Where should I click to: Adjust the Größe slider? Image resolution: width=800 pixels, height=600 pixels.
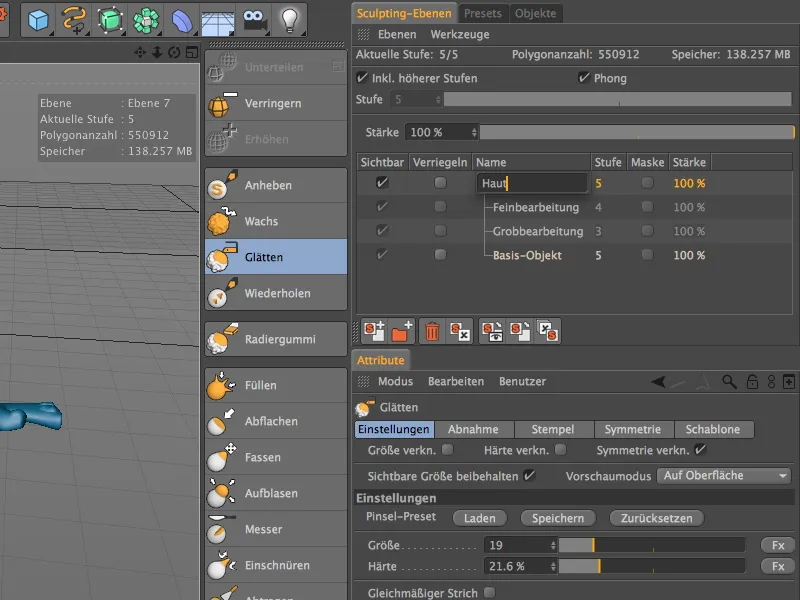(652, 545)
